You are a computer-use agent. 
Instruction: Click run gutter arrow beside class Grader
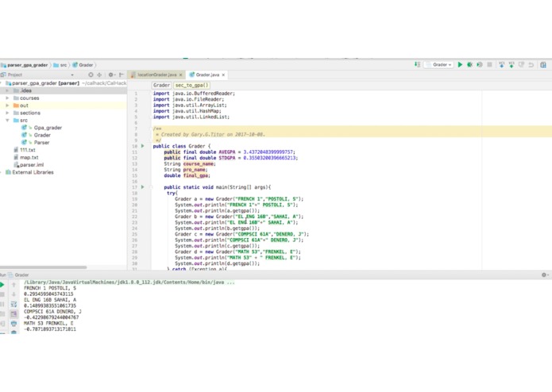tap(143, 146)
